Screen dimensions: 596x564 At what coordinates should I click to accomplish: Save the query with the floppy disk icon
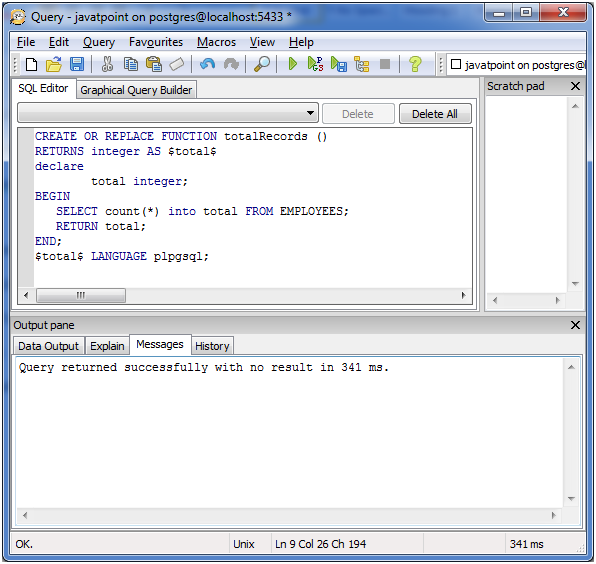(x=77, y=65)
